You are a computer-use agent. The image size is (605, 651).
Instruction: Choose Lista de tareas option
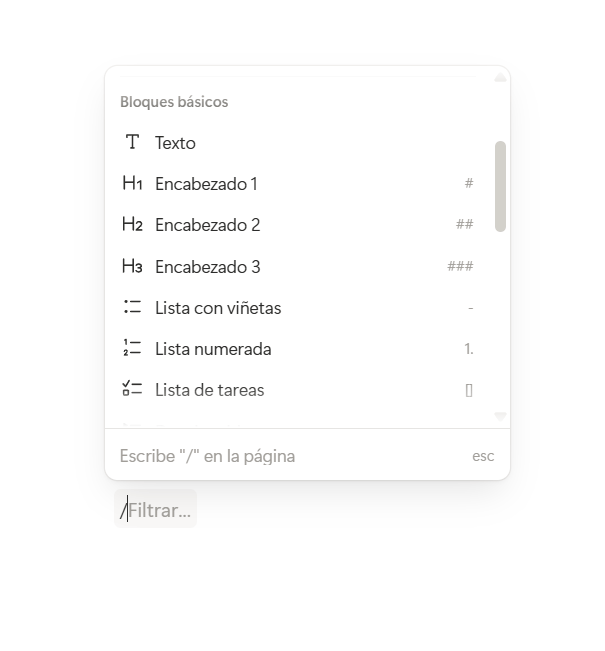(209, 390)
